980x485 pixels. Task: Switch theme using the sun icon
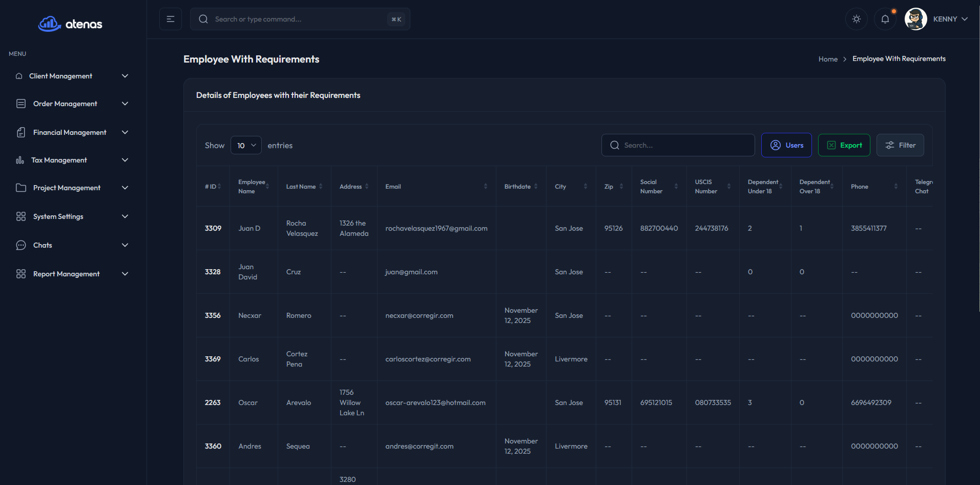point(856,19)
